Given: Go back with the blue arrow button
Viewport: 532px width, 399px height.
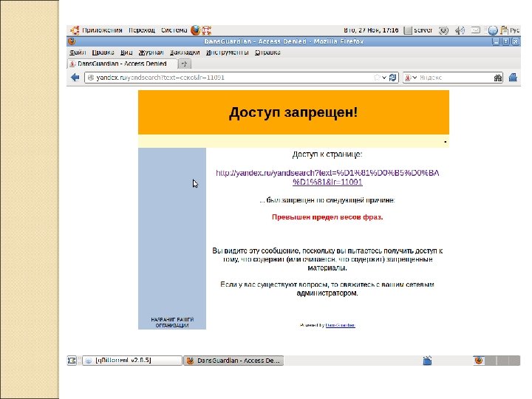Looking at the screenshot, I should point(75,78).
